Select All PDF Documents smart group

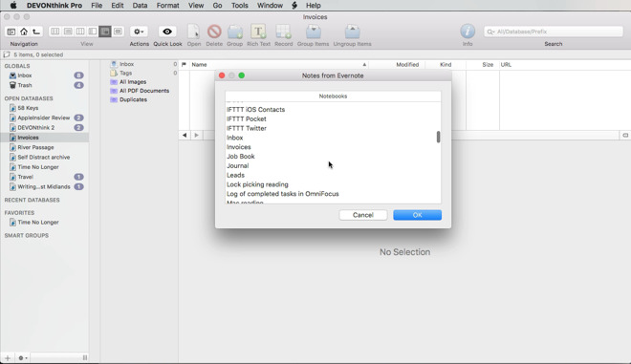pos(143,91)
